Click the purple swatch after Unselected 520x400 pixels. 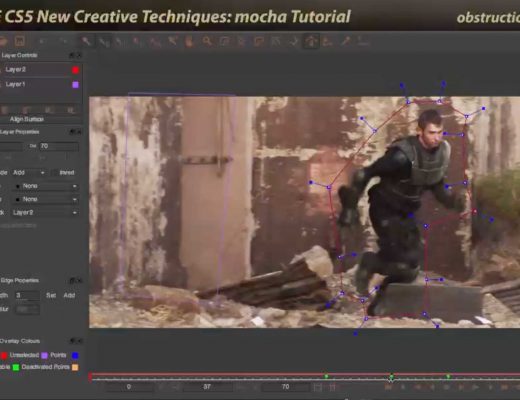(44, 356)
